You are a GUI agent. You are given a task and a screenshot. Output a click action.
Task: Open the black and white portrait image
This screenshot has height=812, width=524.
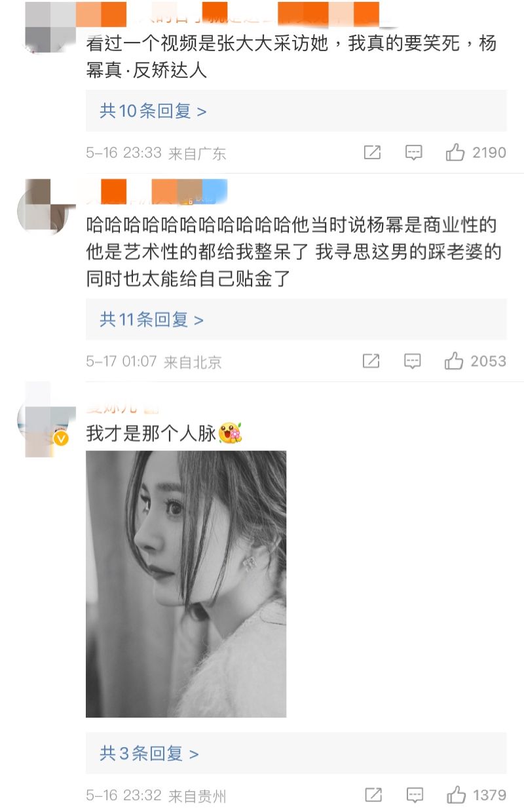point(186,584)
